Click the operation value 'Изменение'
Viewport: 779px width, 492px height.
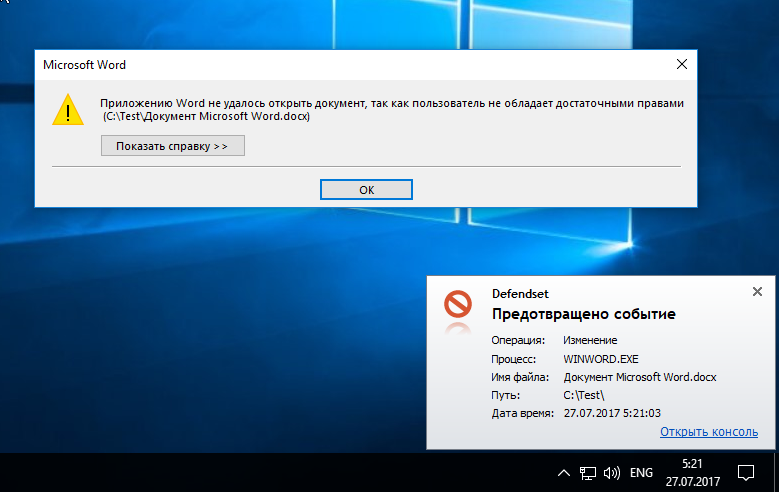pyautogui.click(x=590, y=340)
